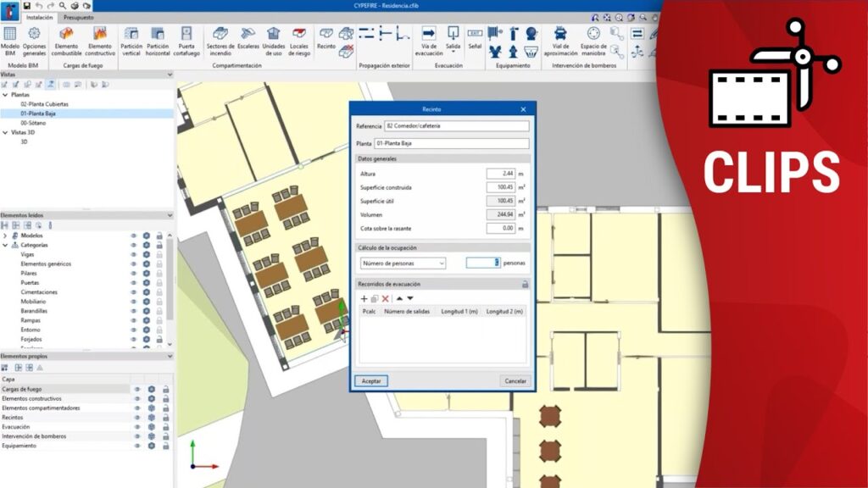868x488 pixels.
Task: Click the Aceptar button
Action: point(371,381)
